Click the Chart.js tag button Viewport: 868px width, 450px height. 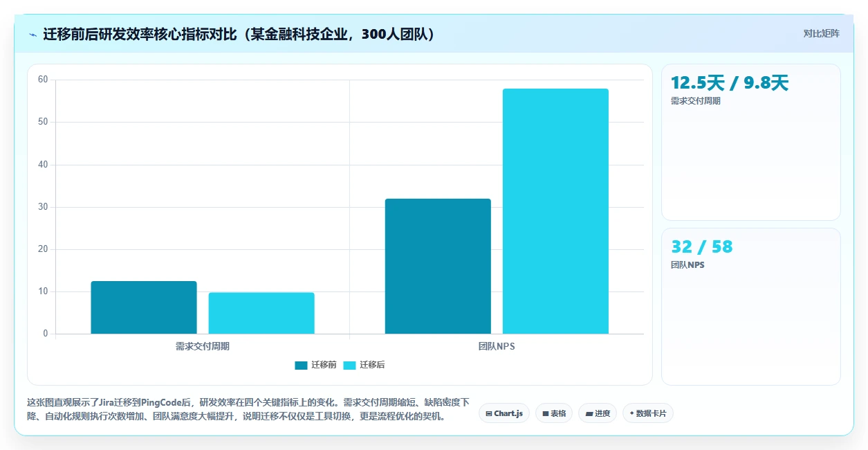point(504,413)
